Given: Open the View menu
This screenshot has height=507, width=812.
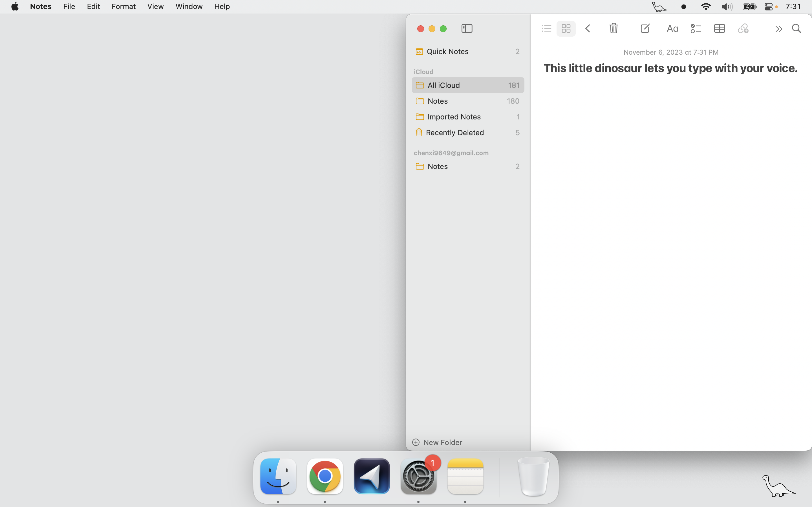Looking at the screenshot, I should 155,6.
